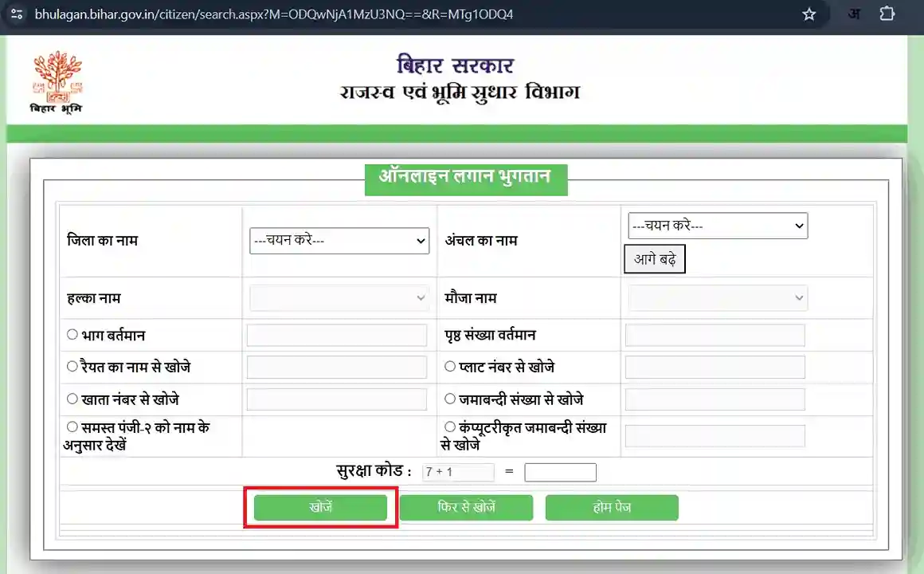Click the भाग वर्तमान text field
This screenshot has height=574, width=924.
(336, 335)
